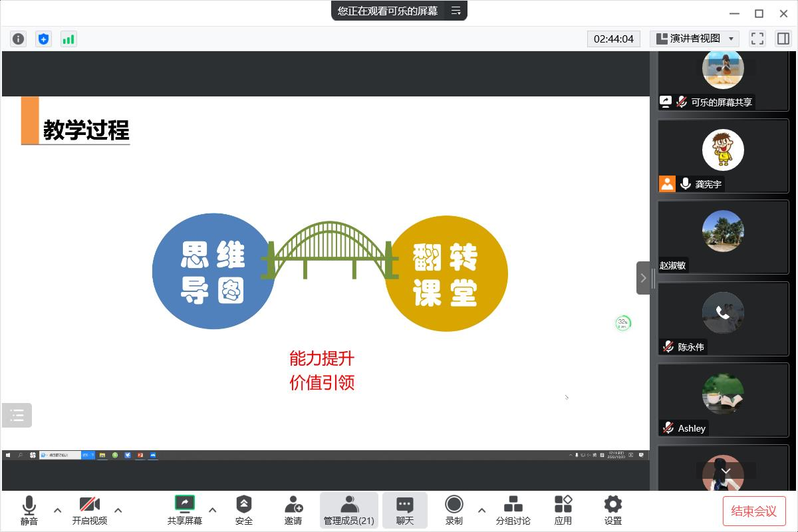Click the green network status icon
This screenshot has width=798, height=532.
[68, 39]
